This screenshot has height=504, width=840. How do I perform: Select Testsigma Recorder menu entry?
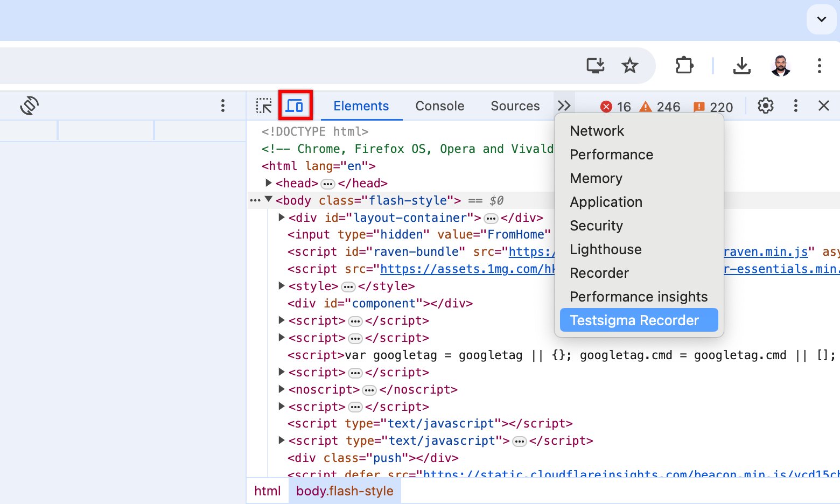pos(639,320)
